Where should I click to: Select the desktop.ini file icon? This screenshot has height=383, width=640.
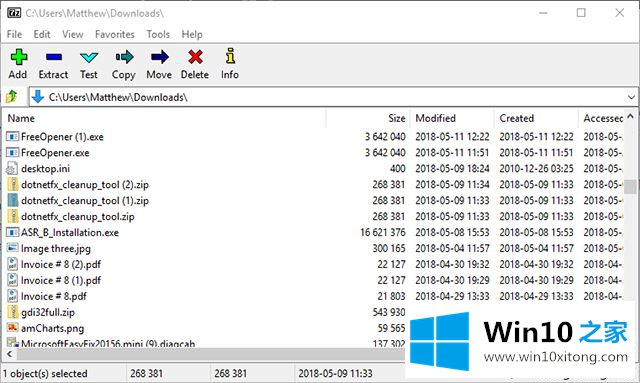point(13,168)
